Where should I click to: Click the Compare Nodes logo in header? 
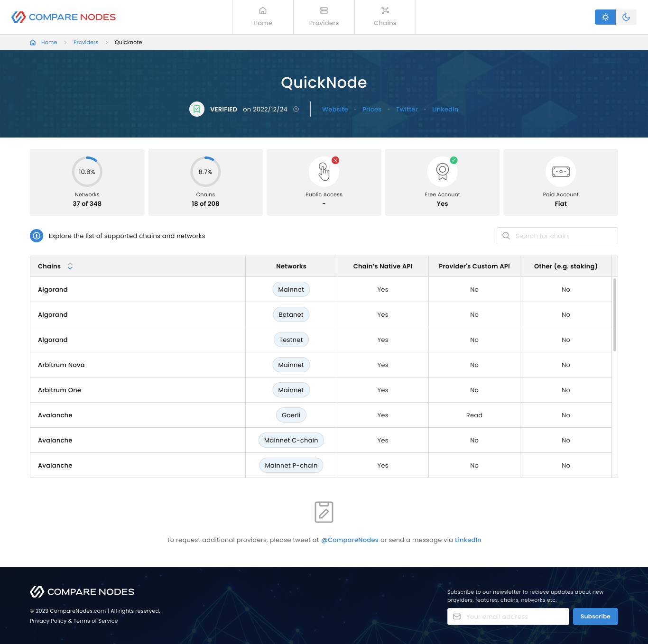(64, 17)
